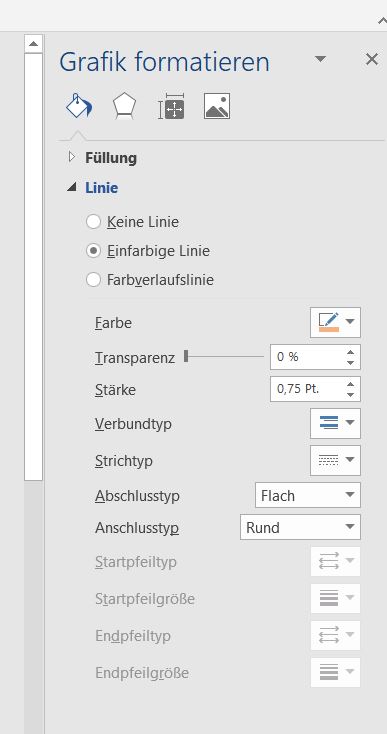
Task: Open the Layout & Properties tab icon
Action: [x=171, y=106]
